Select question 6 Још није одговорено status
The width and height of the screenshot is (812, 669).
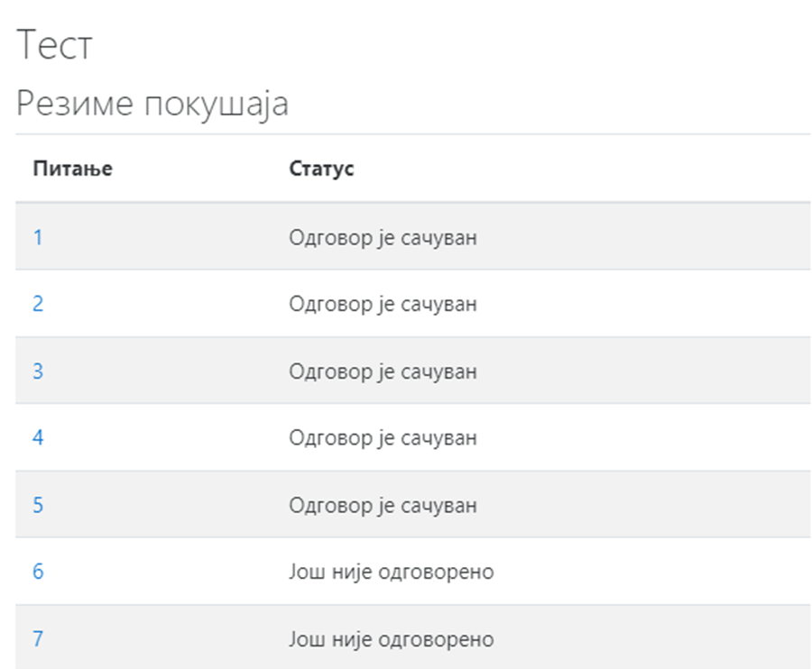392,573
